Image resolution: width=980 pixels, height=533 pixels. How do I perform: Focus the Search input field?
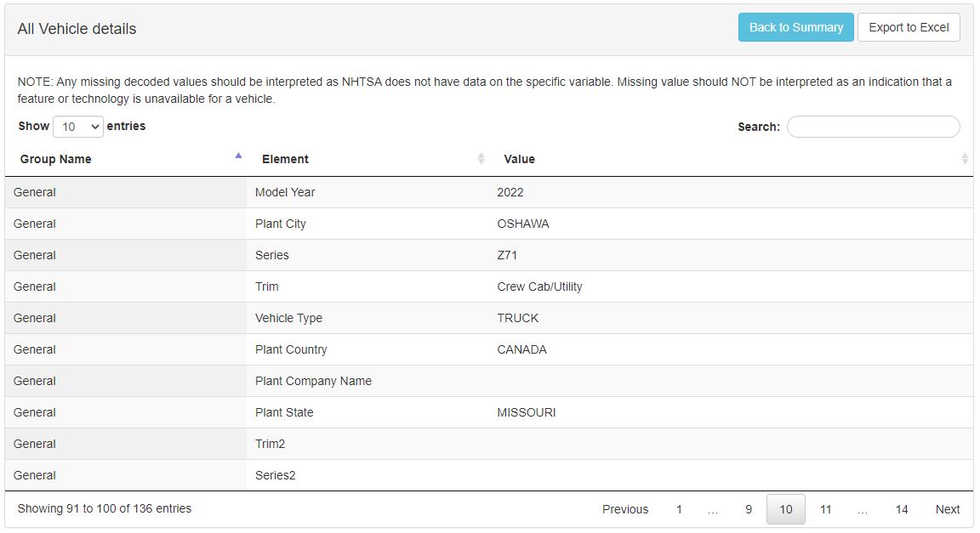point(873,127)
